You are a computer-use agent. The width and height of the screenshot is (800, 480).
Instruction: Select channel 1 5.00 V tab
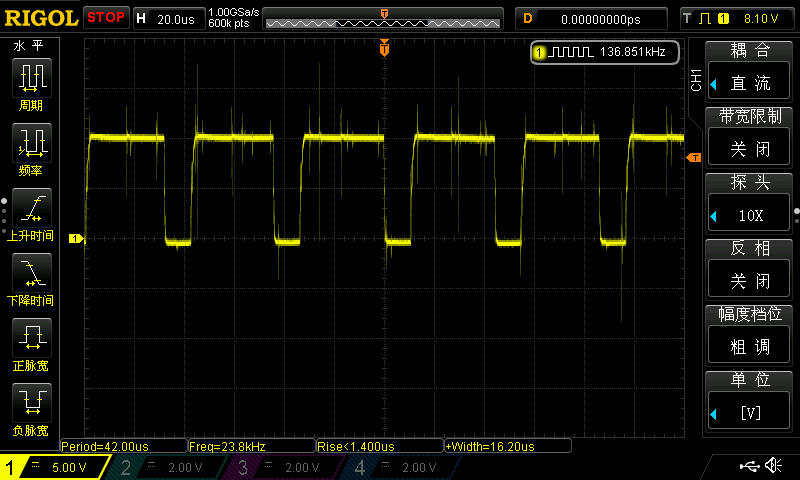55,467
